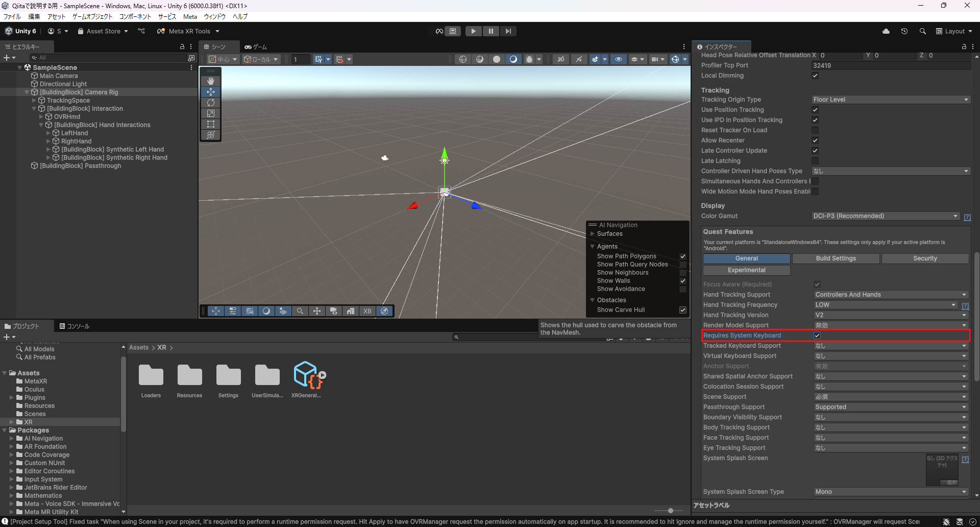The width and height of the screenshot is (980, 527).
Task: Click the XB button in the overlay toolbar
Action: click(x=367, y=311)
